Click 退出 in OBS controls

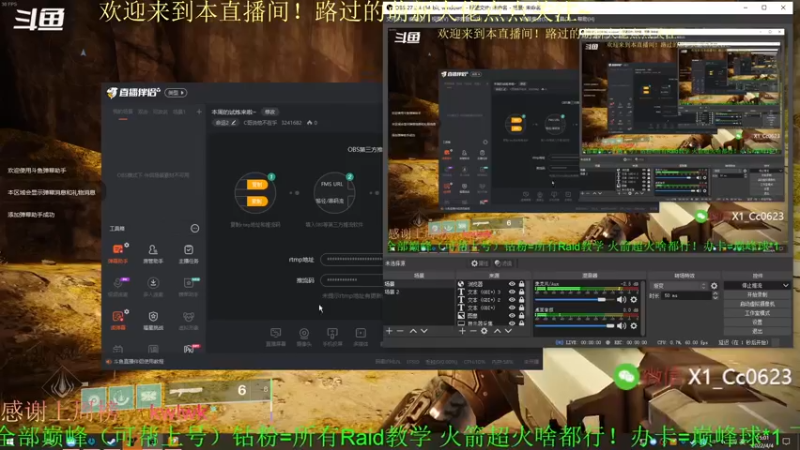click(757, 331)
